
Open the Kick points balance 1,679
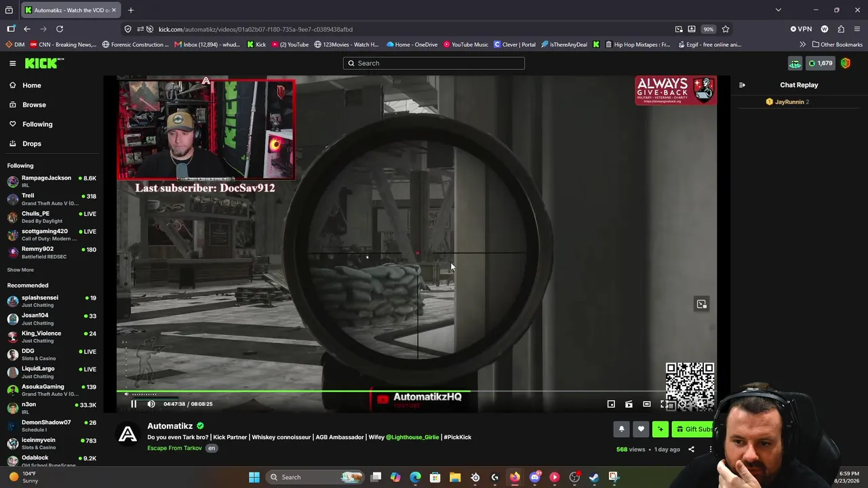821,63
